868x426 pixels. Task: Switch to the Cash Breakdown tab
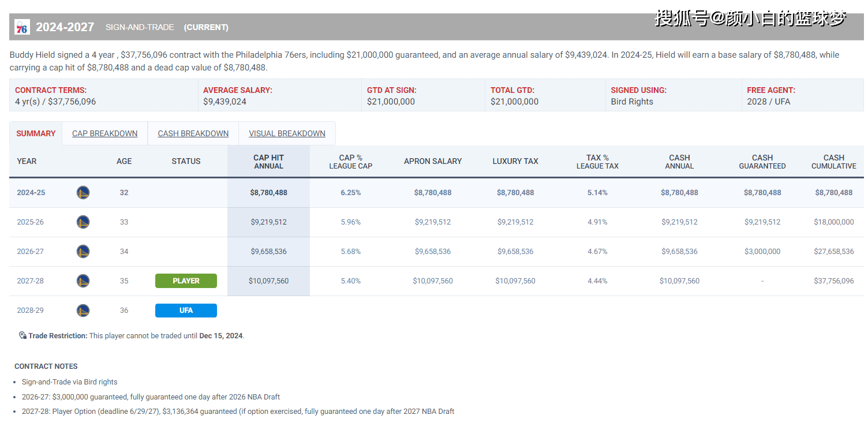point(193,133)
